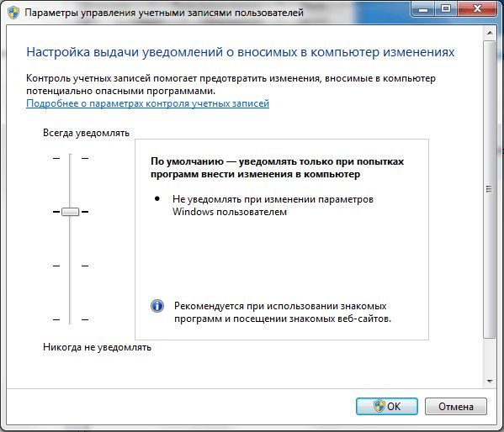
Task: Click the Отмена button
Action: [456, 407]
